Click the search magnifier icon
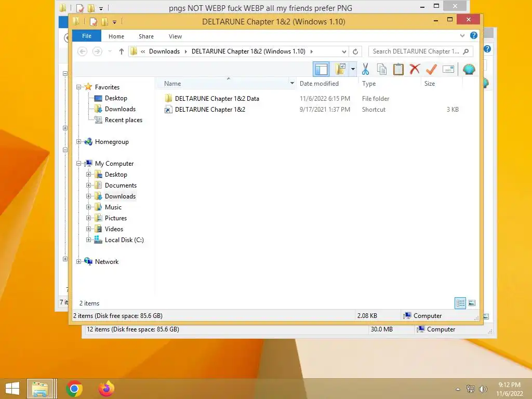532x399 pixels. pyautogui.click(x=466, y=51)
